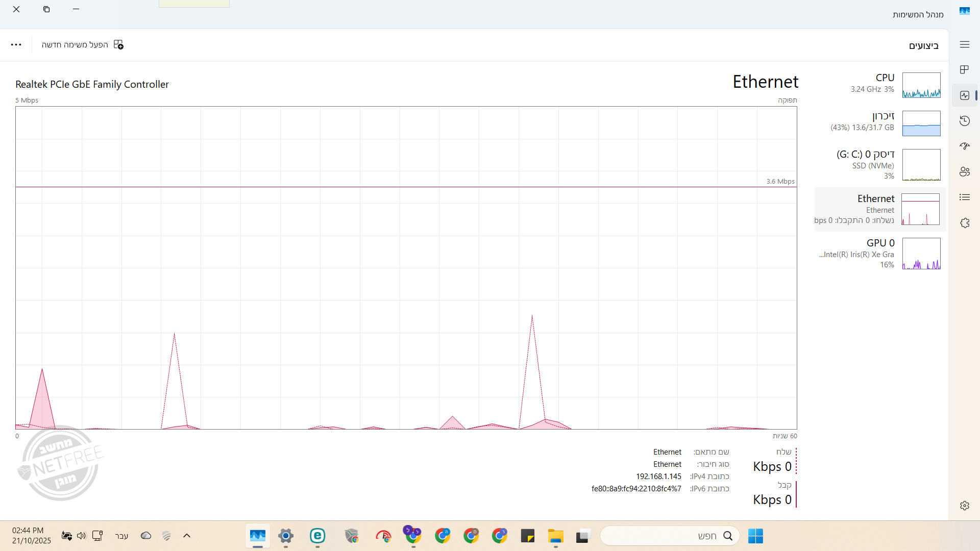Open Task Manager settings gear icon
The height and width of the screenshot is (551, 980).
(964, 506)
